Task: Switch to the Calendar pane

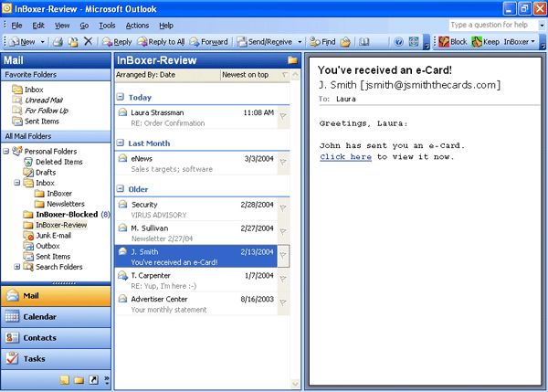Action: click(56, 317)
